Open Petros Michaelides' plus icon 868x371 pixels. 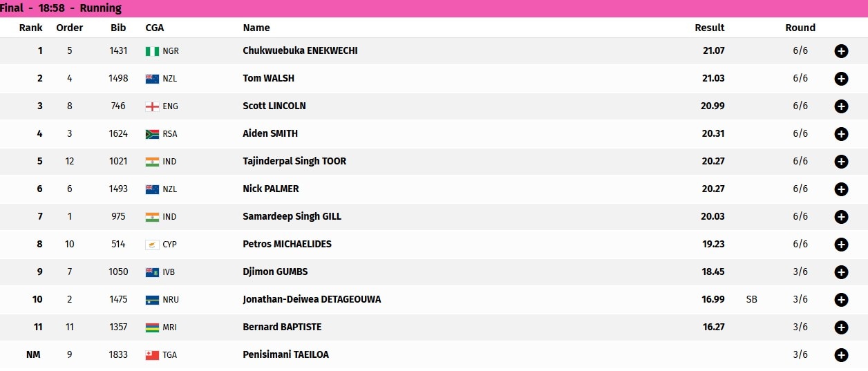pyautogui.click(x=841, y=245)
